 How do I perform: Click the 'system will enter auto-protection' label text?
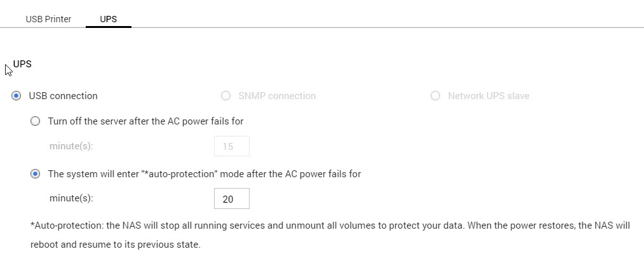coord(204,173)
